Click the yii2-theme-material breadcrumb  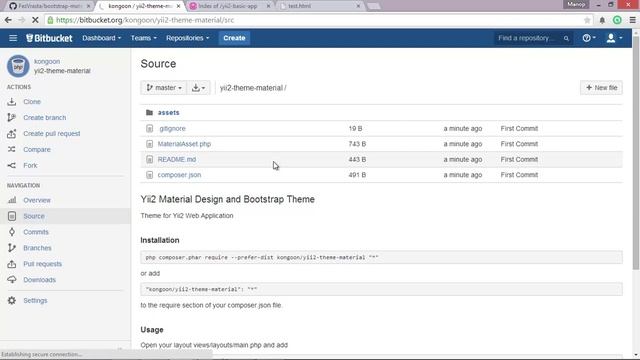[251, 88]
